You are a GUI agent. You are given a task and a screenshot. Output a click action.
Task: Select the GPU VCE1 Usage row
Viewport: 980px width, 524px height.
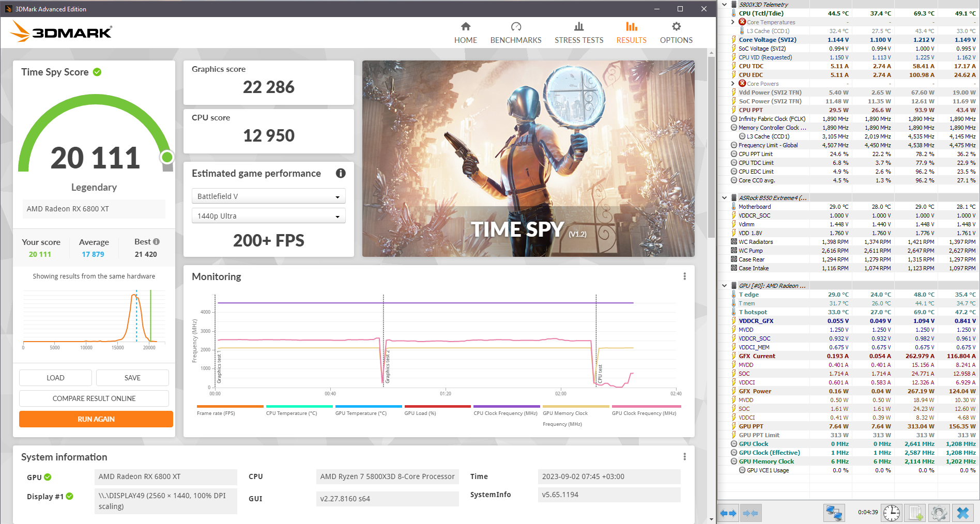(x=848, y=470)
